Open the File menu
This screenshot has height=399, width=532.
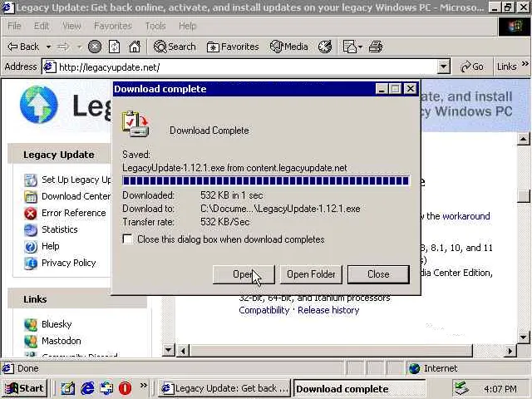14,26
